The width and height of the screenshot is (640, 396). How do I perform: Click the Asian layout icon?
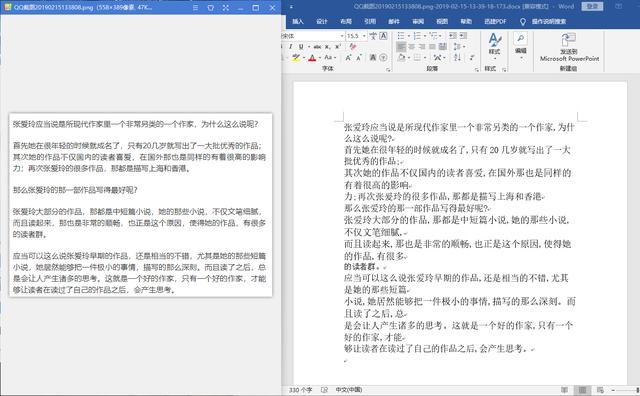[438, 58]
